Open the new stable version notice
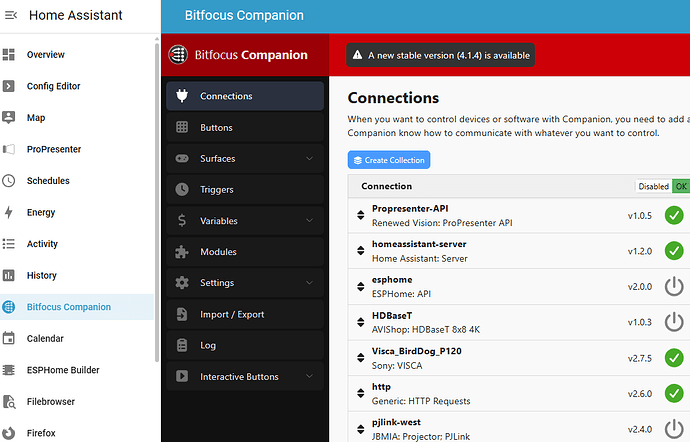This screenshot has height=442, width=690. (x=440, y=55)
